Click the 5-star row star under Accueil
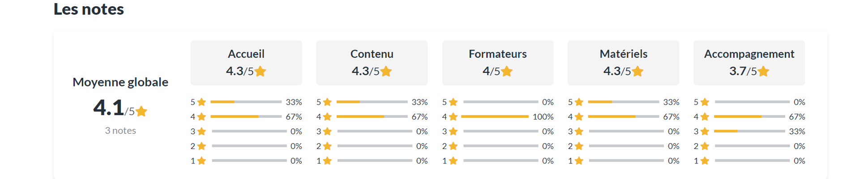 point(201,102)
